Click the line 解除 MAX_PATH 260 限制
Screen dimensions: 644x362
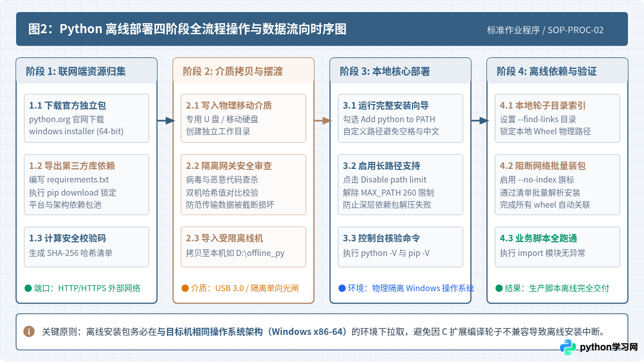click(388, 192)
